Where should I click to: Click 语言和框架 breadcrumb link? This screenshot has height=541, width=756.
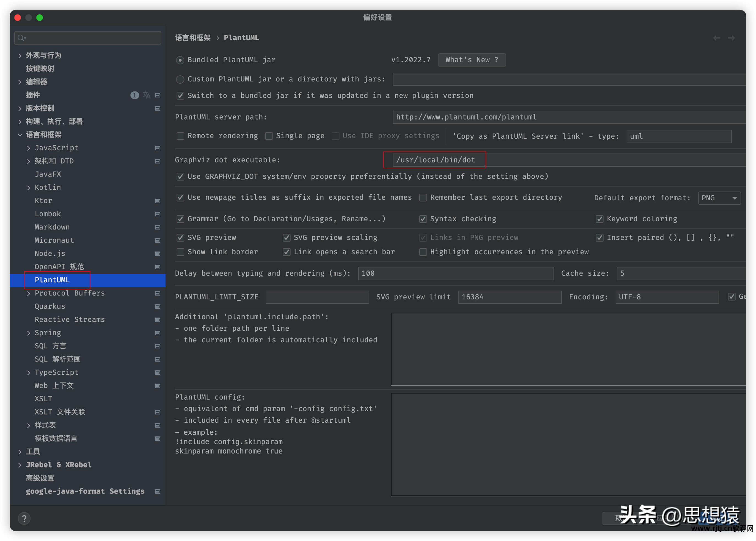(x=193, y=38)
